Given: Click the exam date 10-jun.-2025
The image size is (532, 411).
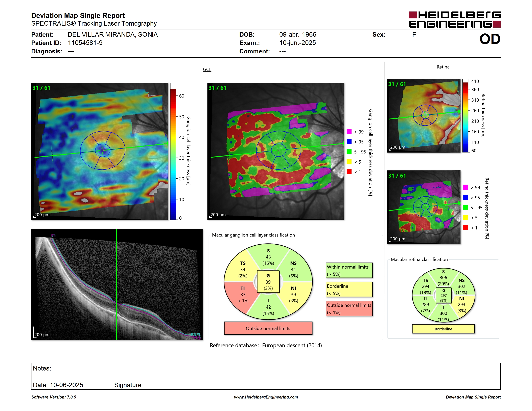Looking at the screenshot, I should point(297,43).
